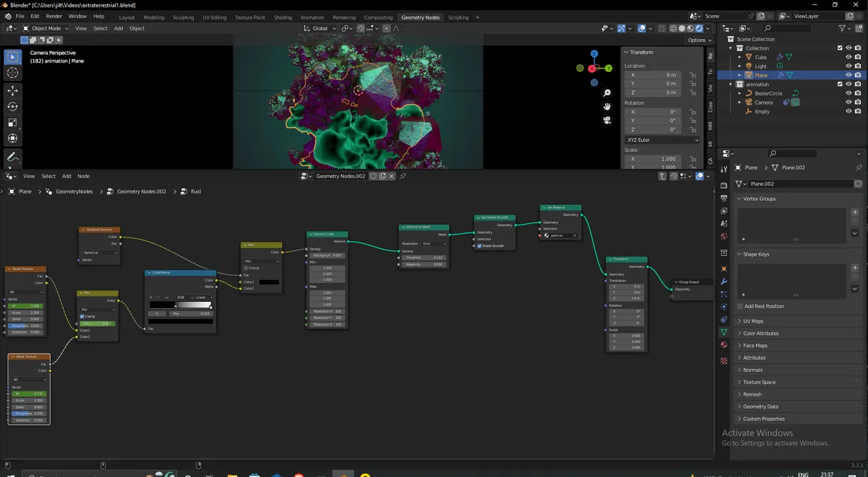Viewport: 868px width, 477px height.
Task: Click the new collection icon in outliner
Action: point(859,28)
